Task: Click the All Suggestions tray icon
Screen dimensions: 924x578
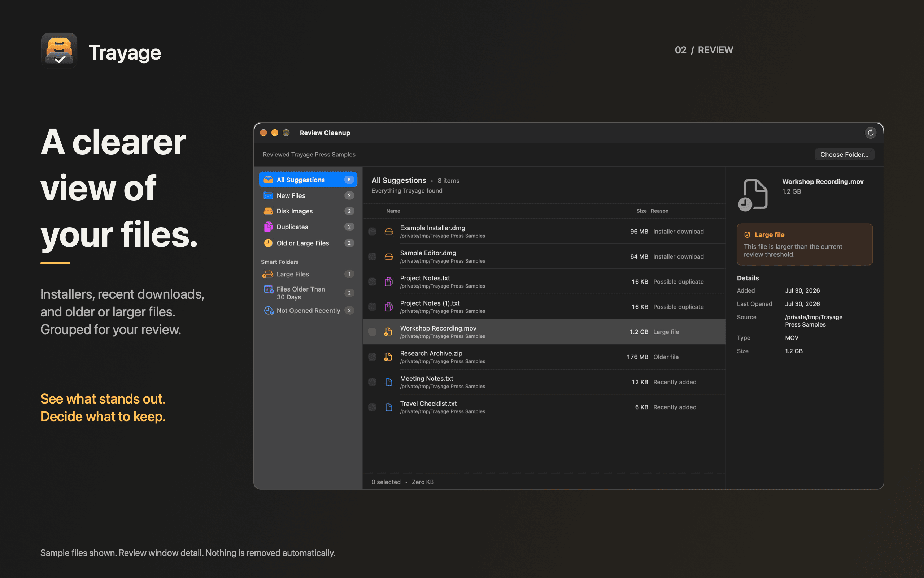Action: click(269, 180)
